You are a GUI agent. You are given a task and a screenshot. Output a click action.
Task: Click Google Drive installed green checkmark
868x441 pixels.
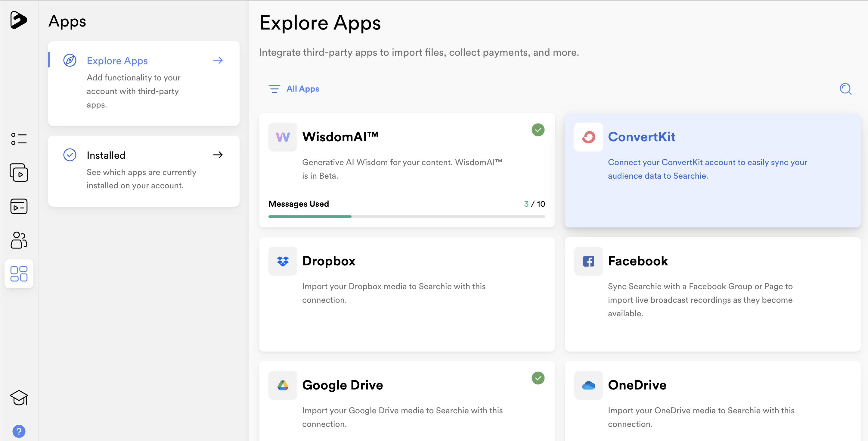pyautogui.click(x=538, y=378)
